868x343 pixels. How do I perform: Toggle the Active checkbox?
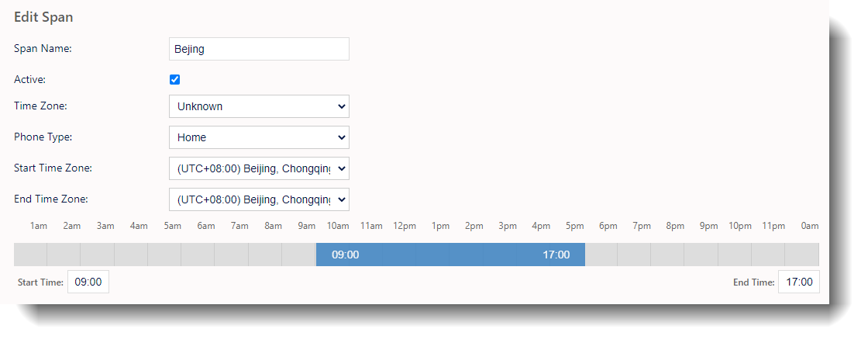(x=174, y=80)
